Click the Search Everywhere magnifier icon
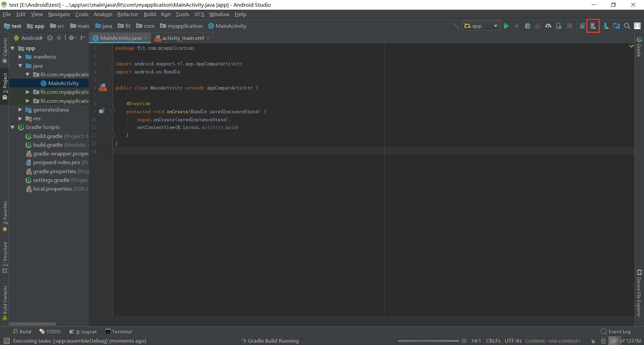This screenshot has width=644, height=345. [x=627, y=26]
